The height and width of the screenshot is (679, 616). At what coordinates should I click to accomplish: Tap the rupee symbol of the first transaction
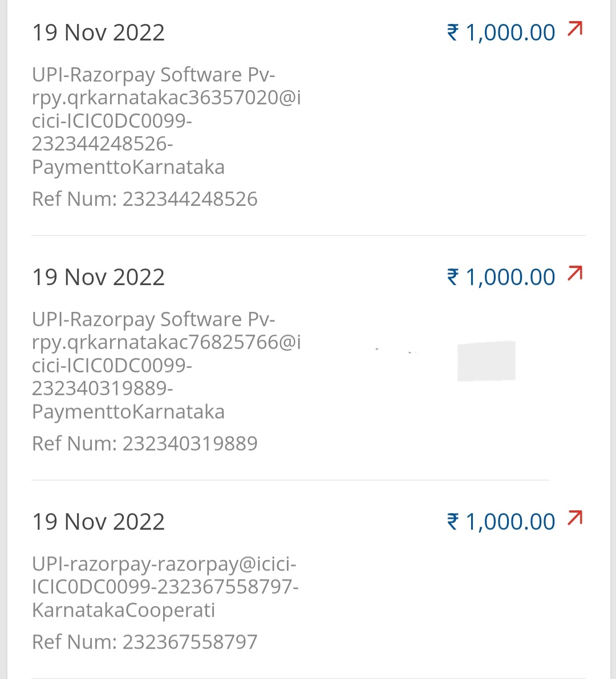[453, 32]
